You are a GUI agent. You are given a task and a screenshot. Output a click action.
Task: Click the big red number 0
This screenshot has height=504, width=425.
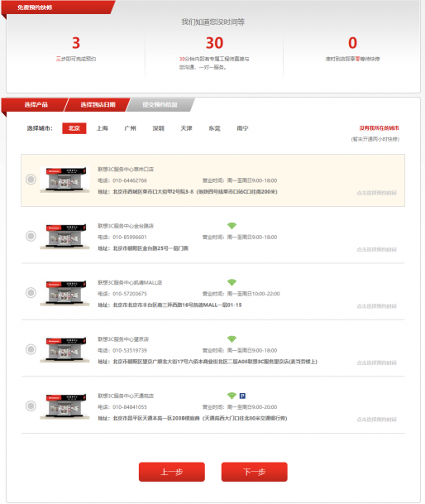point(353,43)
